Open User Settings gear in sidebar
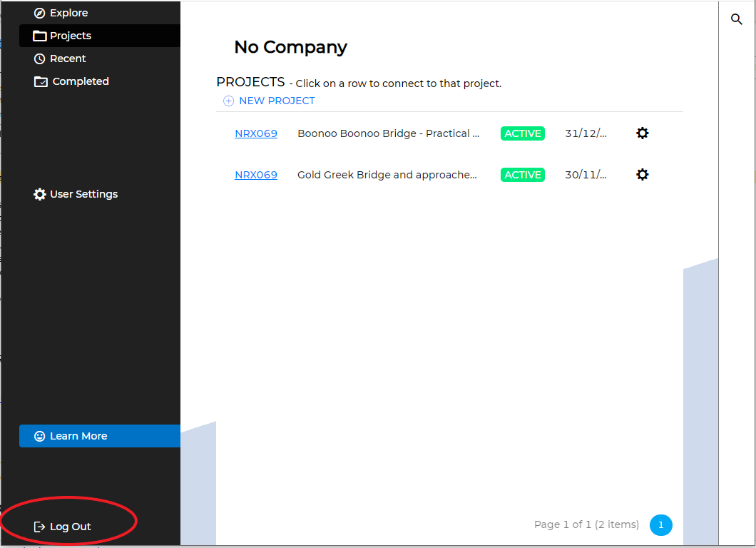The image size is (756, 548). point(40,194)
